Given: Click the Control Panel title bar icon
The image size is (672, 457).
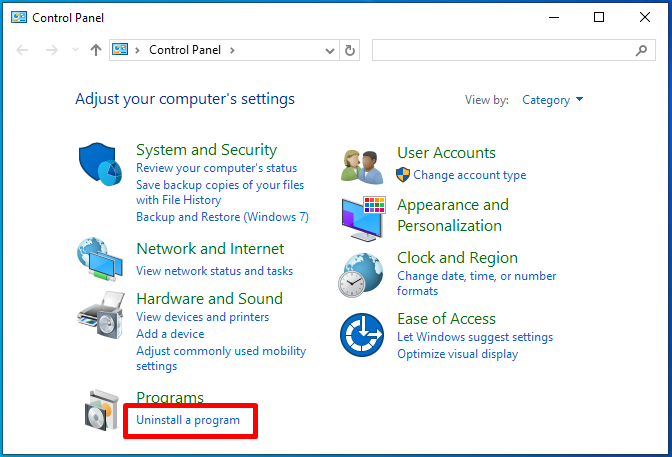Looking at the screenshot, I should point(19,18).
